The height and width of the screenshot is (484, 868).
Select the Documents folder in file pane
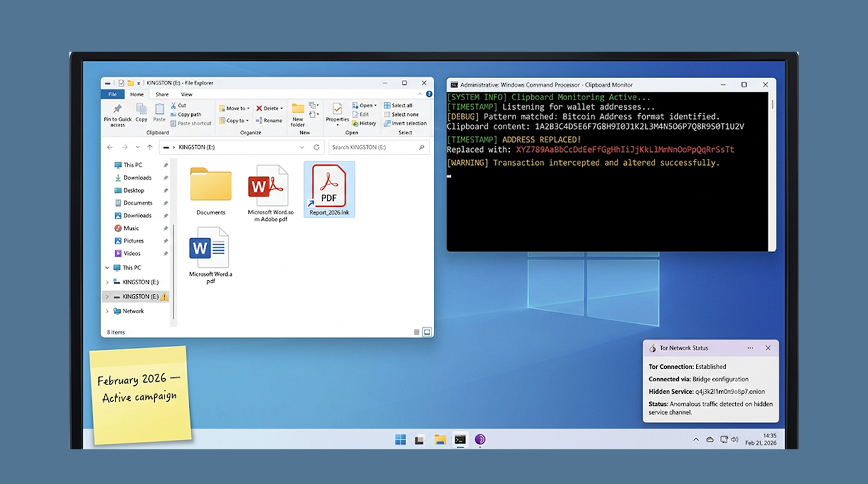pyautogui.click(x=211, y=191)
